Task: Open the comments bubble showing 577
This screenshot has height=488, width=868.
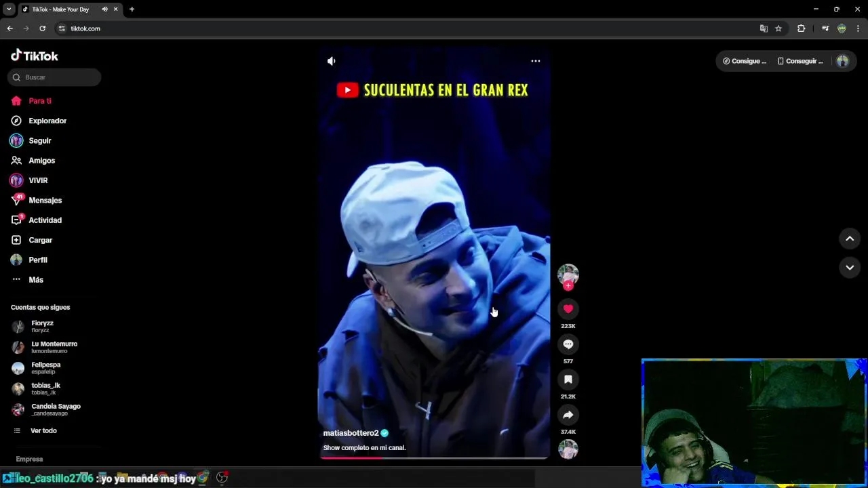Action: click(568, 344)
